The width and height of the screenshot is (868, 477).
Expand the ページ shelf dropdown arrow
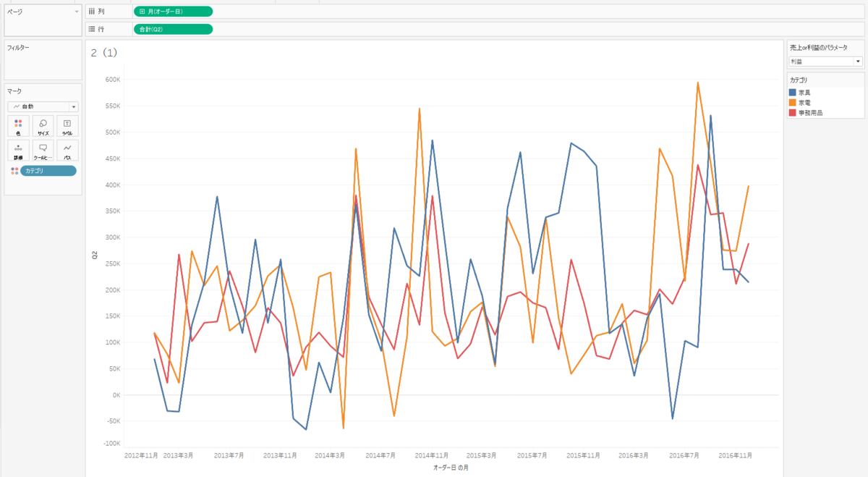pos(75,12)
